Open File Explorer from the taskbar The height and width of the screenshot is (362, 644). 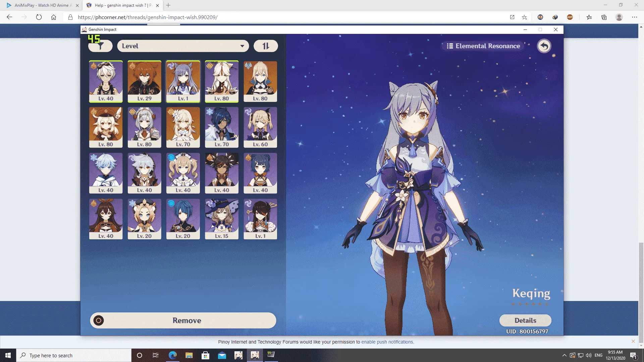189,355
